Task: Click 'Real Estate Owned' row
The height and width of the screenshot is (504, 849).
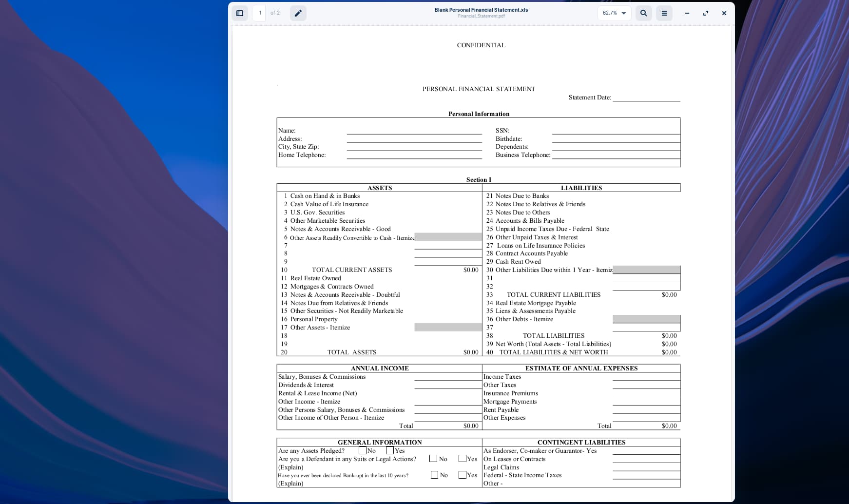Action: [x=316, y=278]
